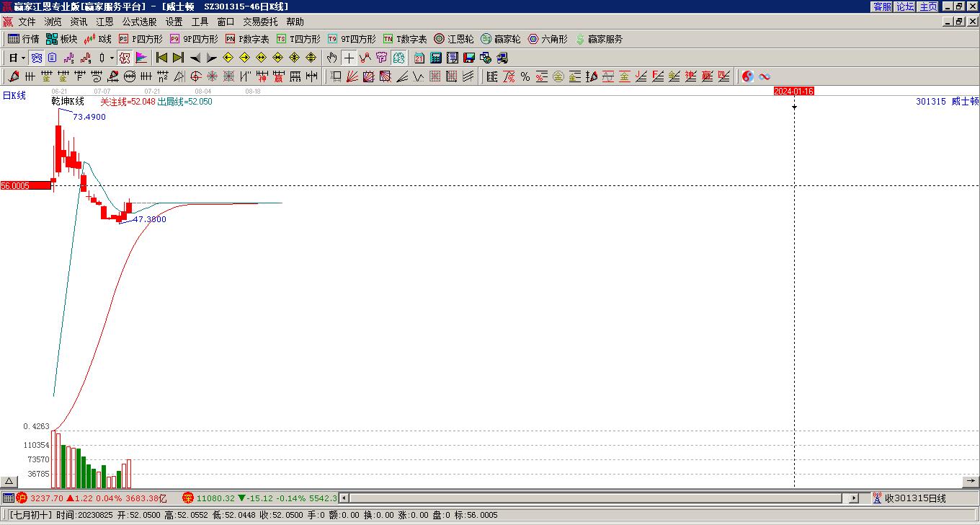Click the calendar date icon
The image size is (980, 525).
pyautogui.click(x=419, y=58)
